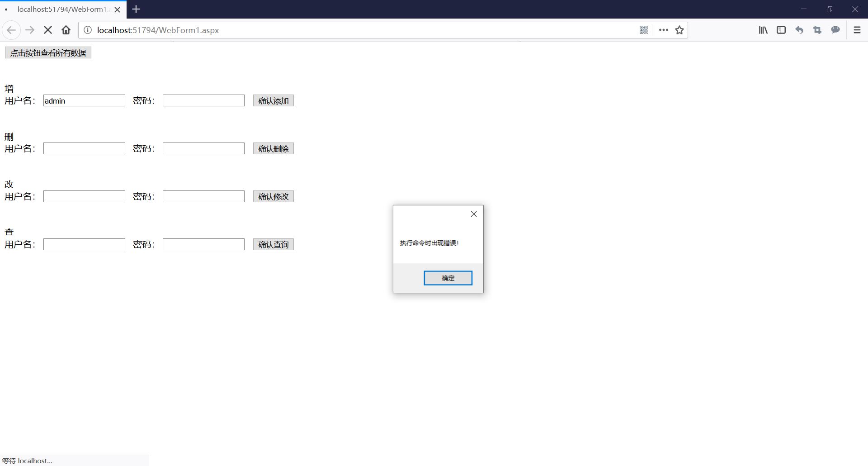Screen dimensions: 868x466
Task: Close the error alert dialog with X
Action: point(474,214)
